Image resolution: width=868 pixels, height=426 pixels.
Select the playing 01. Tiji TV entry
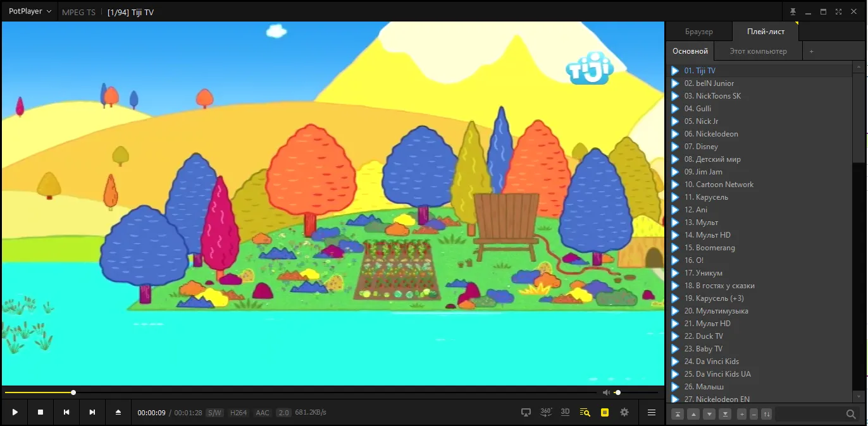pos(761,71)
